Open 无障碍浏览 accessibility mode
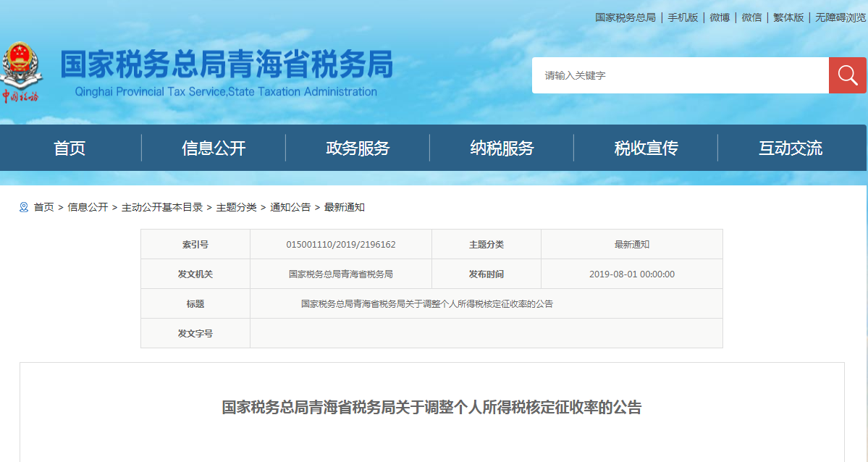The height and width of the screenshot is (462, 868). click(x=840, y=17)
